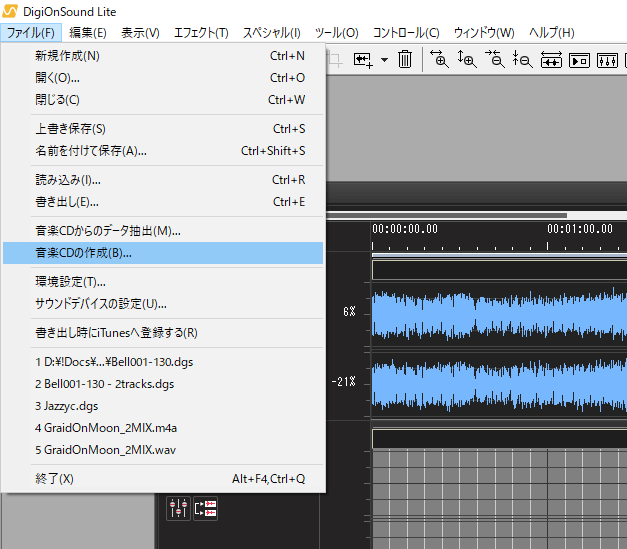Click the horizontal zoom out icon
Screen dimensions: 627x549
(495, 59)
